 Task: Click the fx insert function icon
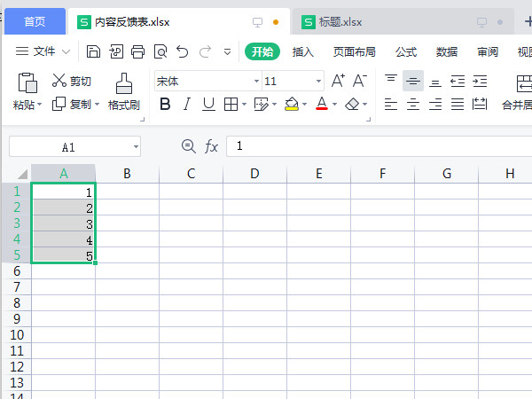point(211,146)
